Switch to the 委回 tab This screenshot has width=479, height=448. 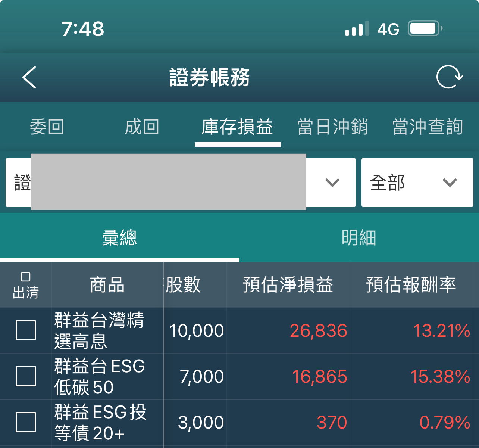47,127
